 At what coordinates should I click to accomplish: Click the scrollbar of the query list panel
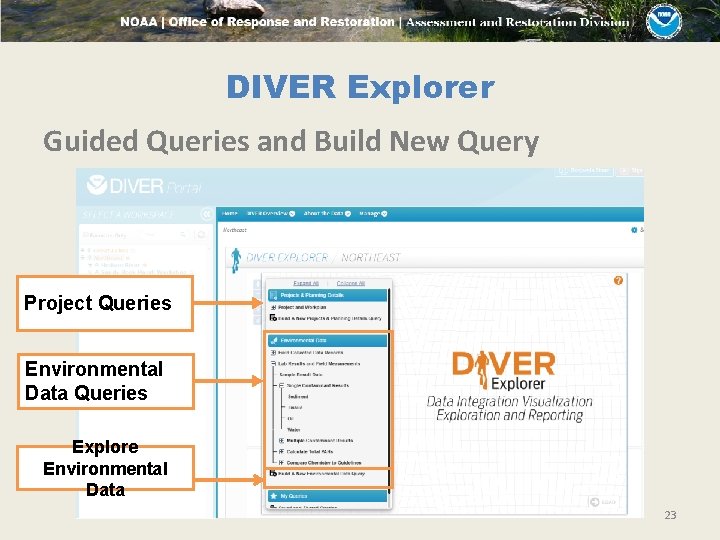389,390
